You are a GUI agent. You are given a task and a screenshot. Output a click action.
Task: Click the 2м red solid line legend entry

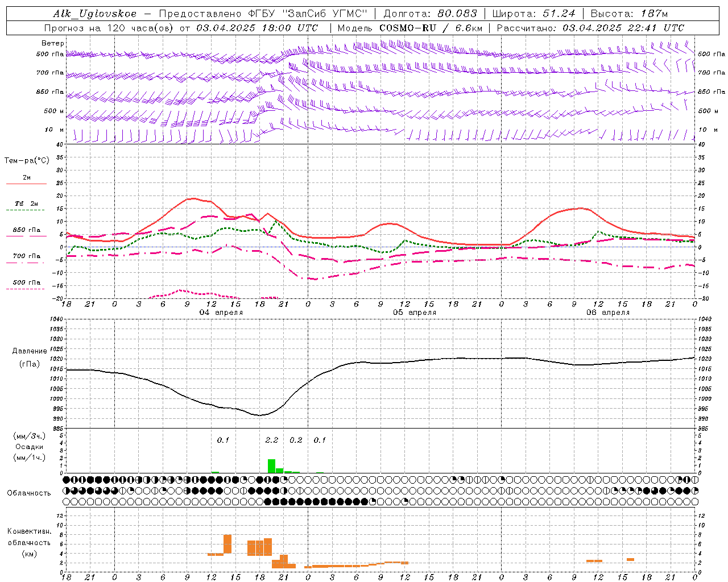tap(26, 180)
